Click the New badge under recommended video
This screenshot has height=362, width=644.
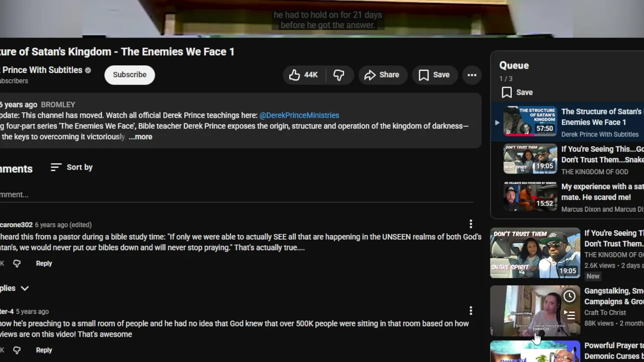[x=593, y=277]
